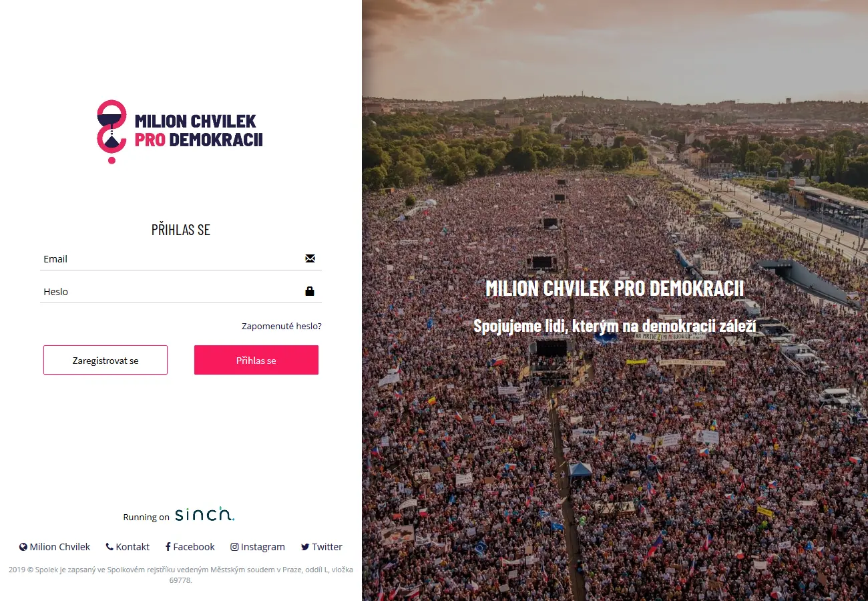The image size is (868, 601).
Task: Open the Milion Chvilek footer link
Action: pos(60,547)
